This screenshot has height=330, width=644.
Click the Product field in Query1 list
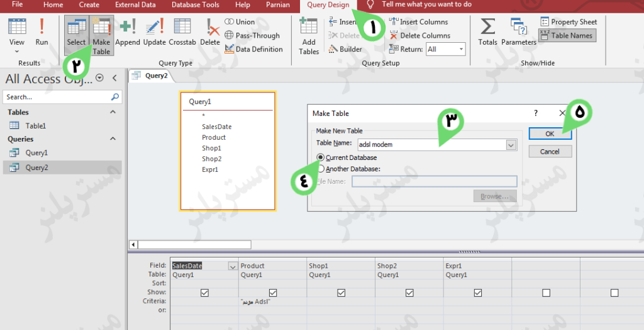pyautogui.click(x=214, y=137)
